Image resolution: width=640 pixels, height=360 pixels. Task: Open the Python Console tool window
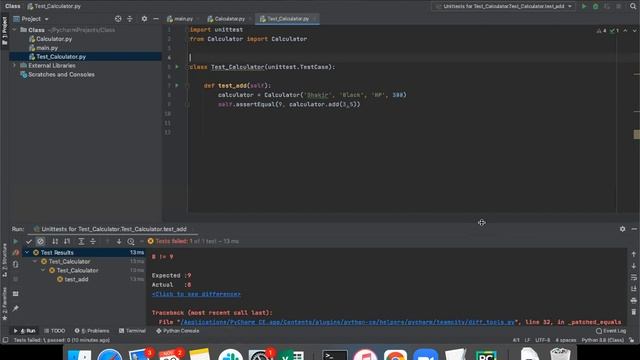tap(178, 331)
